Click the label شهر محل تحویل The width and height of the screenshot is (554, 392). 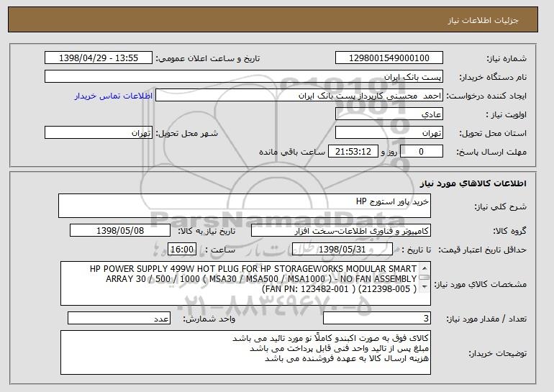click(187, 134)
